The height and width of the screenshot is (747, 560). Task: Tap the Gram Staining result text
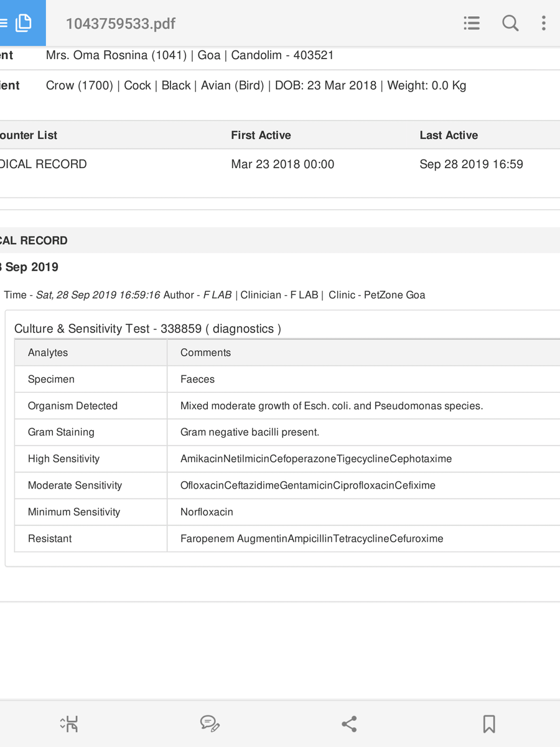250,432
